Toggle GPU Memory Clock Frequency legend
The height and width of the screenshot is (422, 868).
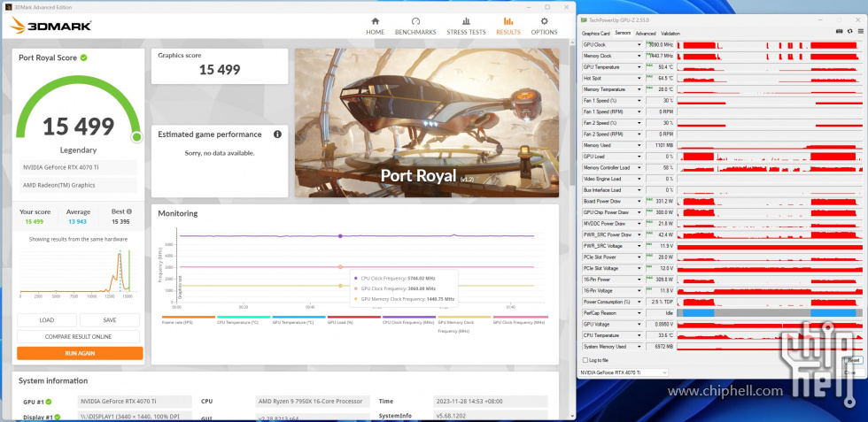[x=464, y=324]
